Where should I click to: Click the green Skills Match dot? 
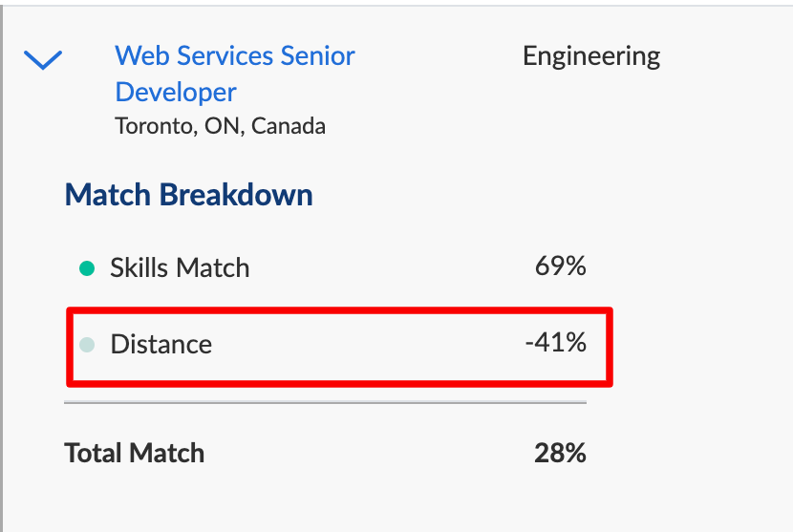tap(87, 268)
